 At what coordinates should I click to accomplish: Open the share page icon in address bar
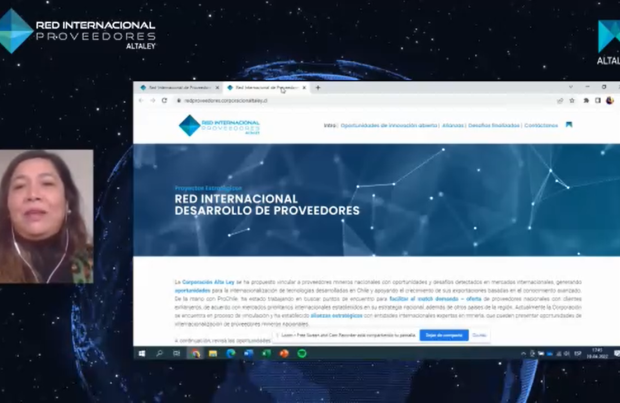pos(560,101)
